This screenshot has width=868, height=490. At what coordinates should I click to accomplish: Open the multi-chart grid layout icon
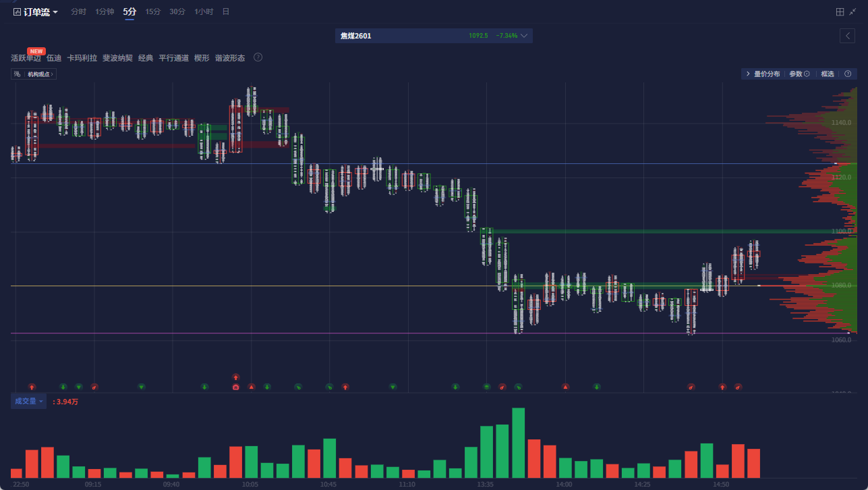click(840, 12)
